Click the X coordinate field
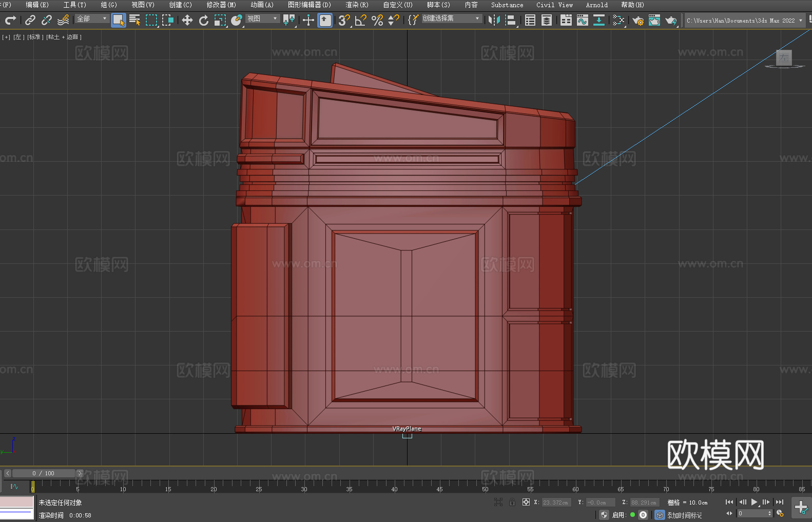 click(556, 502)
